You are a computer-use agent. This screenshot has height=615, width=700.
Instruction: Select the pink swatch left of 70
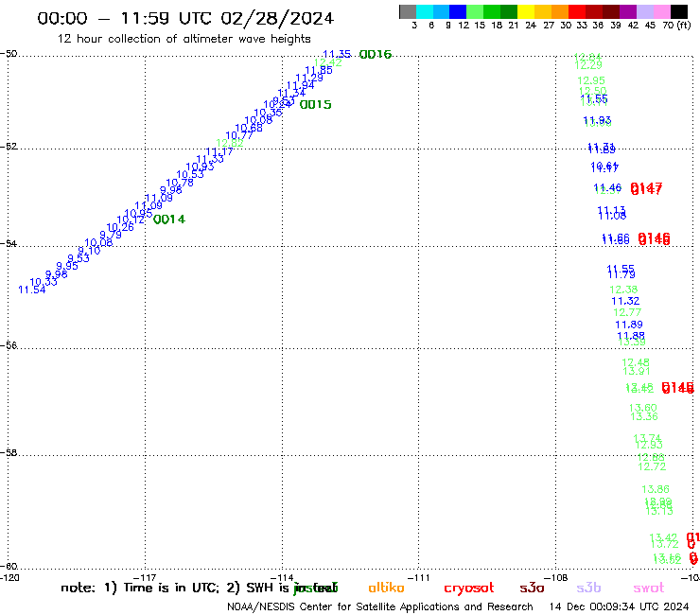(x=661, y=11)
